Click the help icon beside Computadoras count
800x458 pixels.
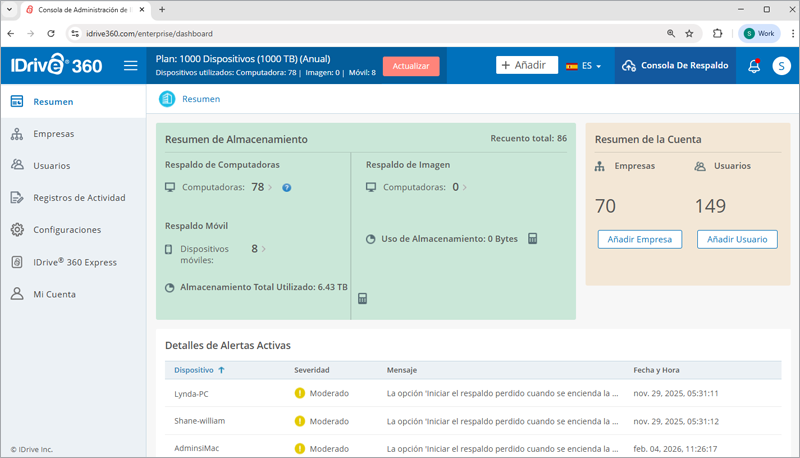click(x=287, y=188)
